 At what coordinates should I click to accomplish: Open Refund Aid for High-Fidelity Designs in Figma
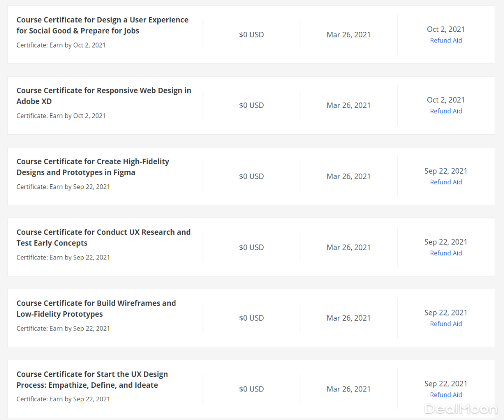pyautogui.click(x=446, y=182)
